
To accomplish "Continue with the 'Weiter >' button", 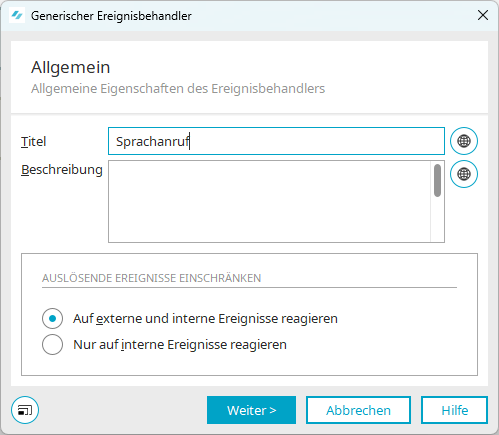I will tap(251, 410).
